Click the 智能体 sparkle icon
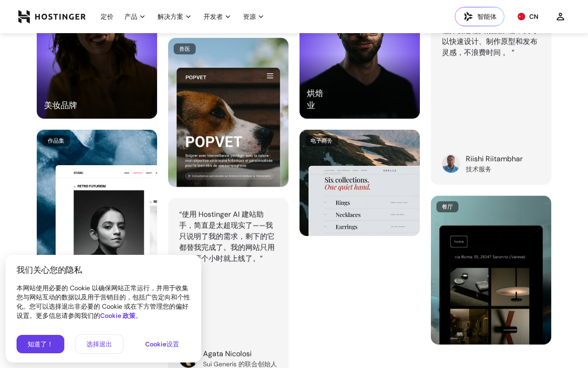This screenshot has height=368, width=588. (x=468, y=17)
